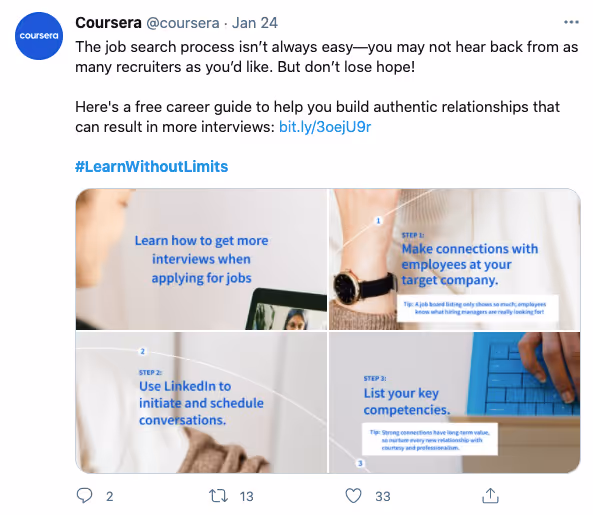Click the like count 33
593x515 pixels.
(383, 496)
